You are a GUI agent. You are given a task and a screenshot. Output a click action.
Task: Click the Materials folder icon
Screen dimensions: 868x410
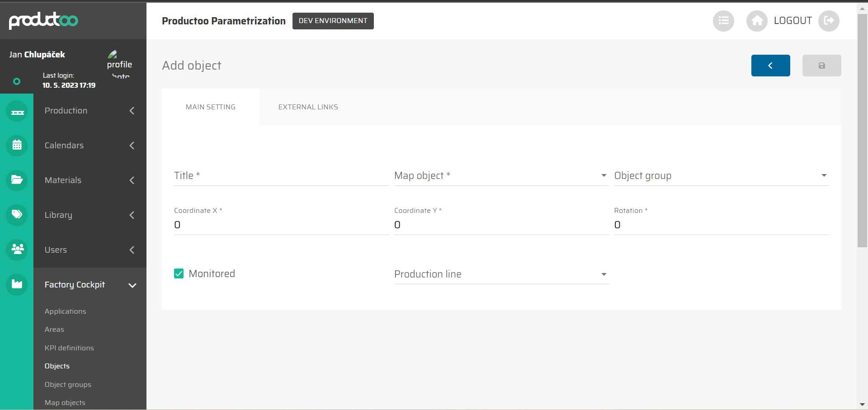tap(17, 180)
